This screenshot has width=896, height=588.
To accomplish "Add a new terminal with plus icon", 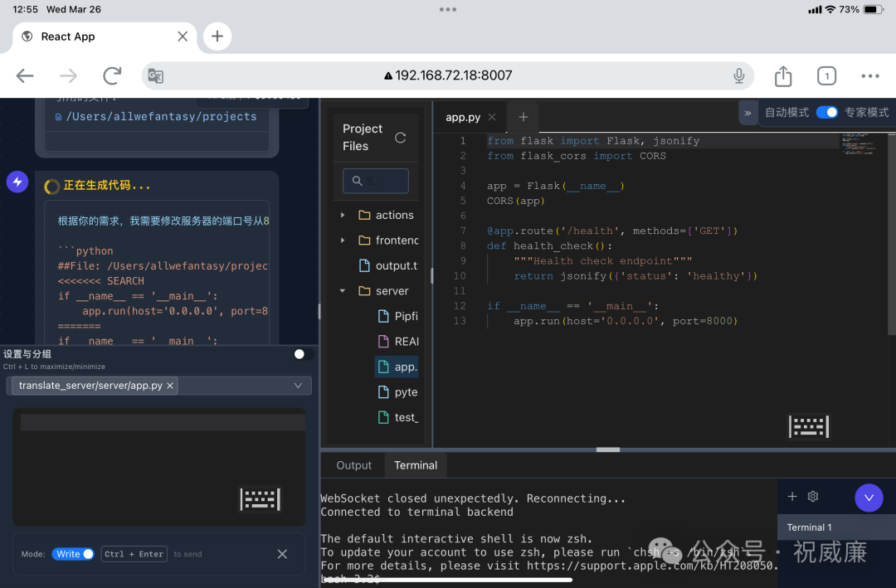I will (792, 497).
